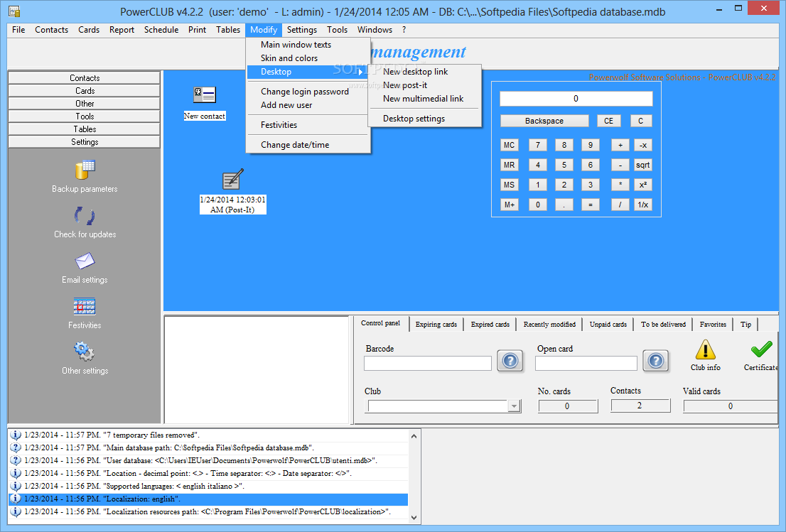Click the Barcode help question icon
This screenshot has height=532, width=786.
coord(510,361)
